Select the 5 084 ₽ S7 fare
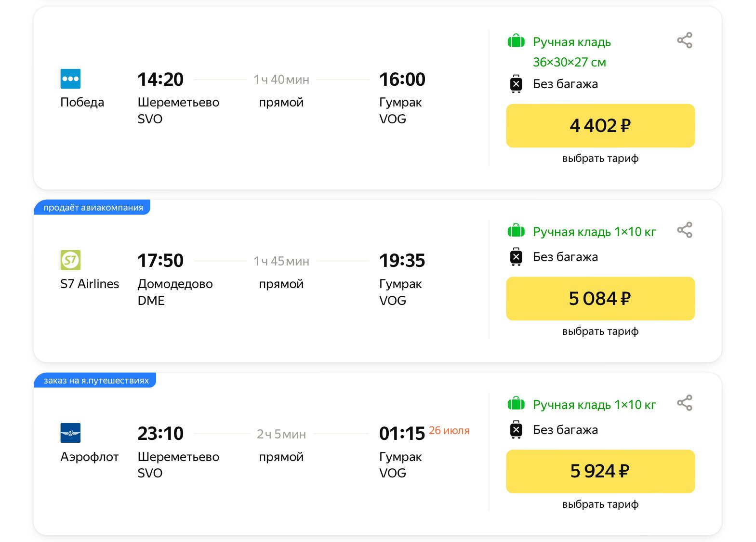Screen dimensions: 756x542 pos(600,299)
